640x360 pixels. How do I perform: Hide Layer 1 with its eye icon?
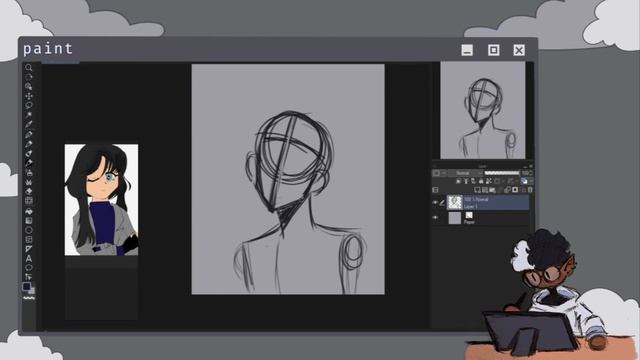tap(435, 202)
